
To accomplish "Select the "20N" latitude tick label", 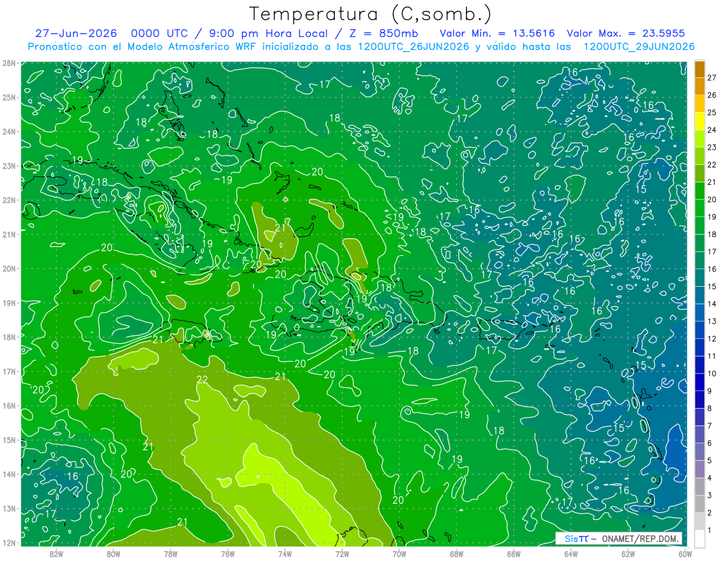I will pyautogui.click(x=8, y=269).
